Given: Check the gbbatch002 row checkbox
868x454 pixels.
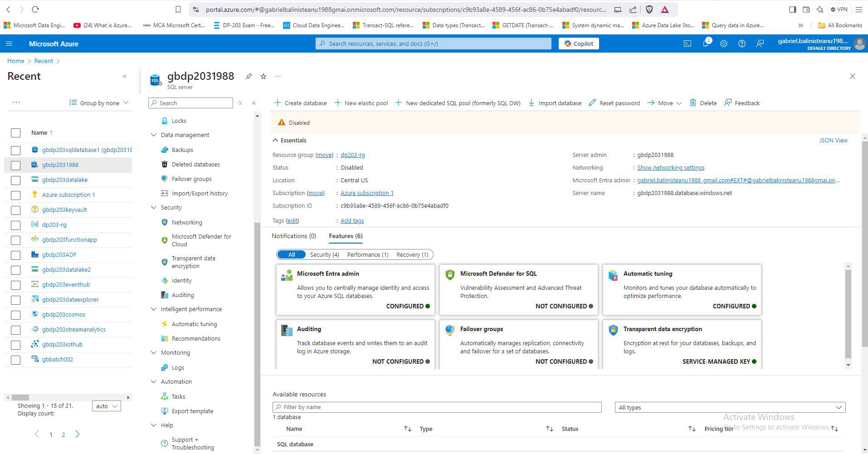Looking at the screenshot, I should point(15,360).
